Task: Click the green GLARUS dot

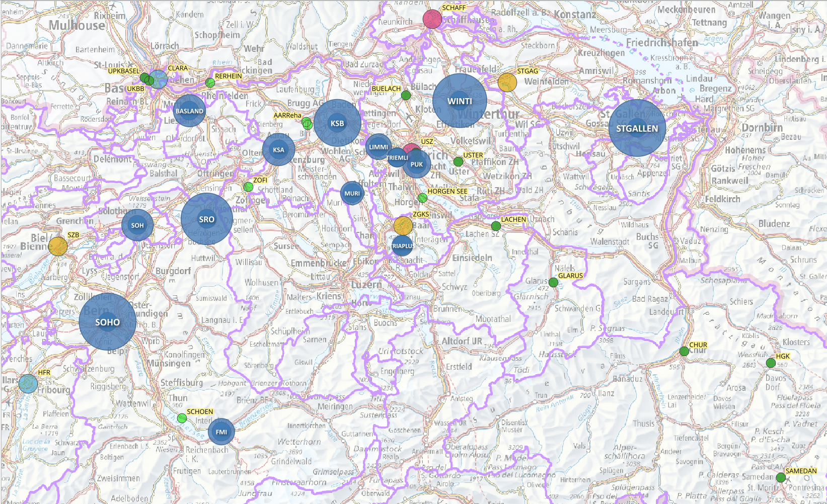Action: coord(553,283)
